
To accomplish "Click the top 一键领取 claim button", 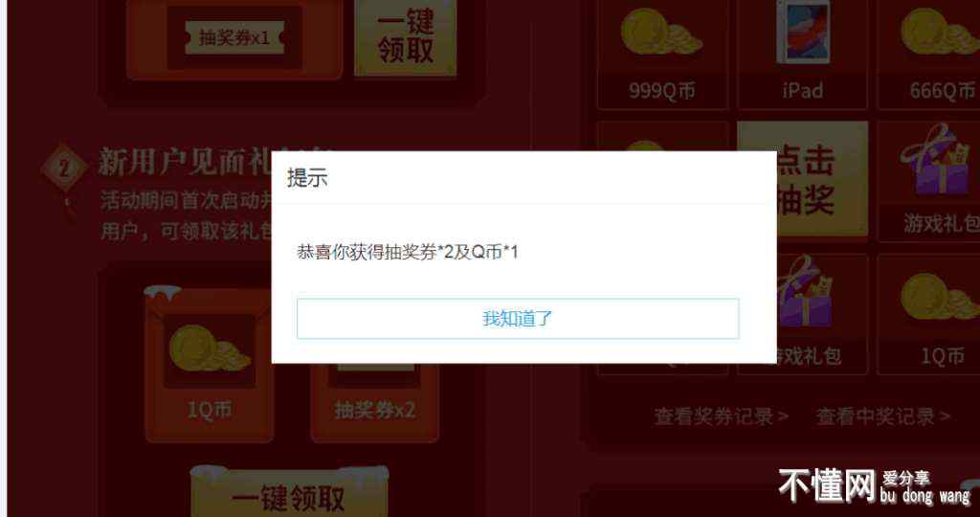I will (406, 37).
